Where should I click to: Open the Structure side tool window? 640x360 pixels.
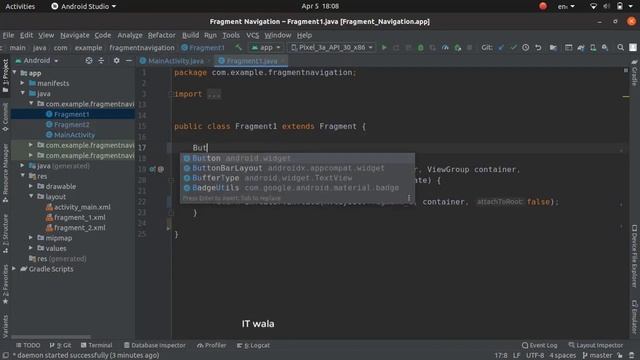point(5,234)
